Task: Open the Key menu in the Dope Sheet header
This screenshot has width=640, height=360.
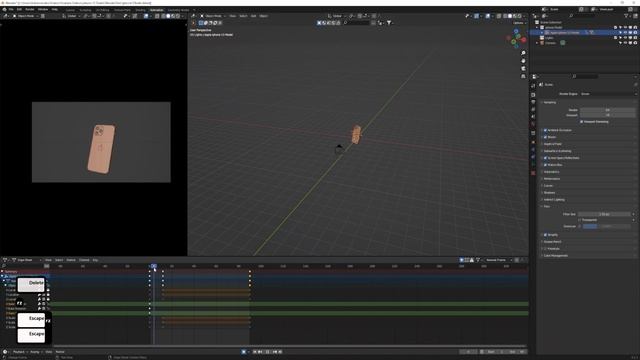Action: (x=95, y=260)
